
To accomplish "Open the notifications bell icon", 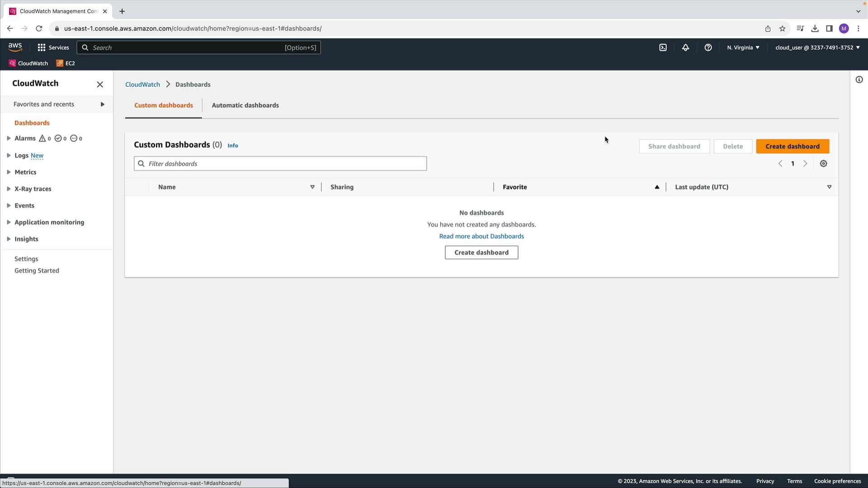I will [x=685, y=47].
